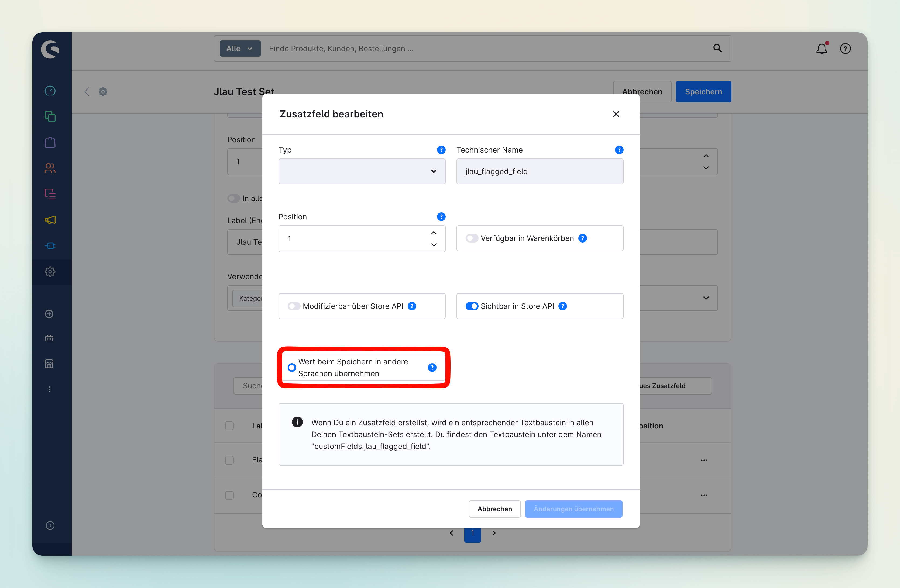Show help for Sichtbar in Store API
900x588 pixels.
[x=563, y=306]
